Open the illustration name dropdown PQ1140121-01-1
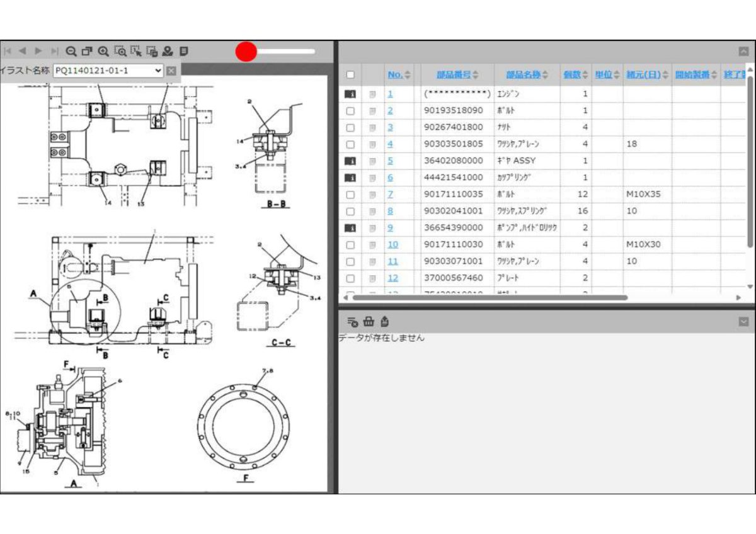The width and height of the screenshot is (756, 534). click(108, 71)
